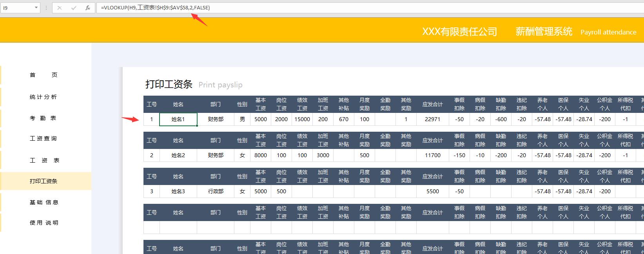Click the 2000 岗位工资 cell
This screenshot has height=254, width=644.
click(281, 120)
